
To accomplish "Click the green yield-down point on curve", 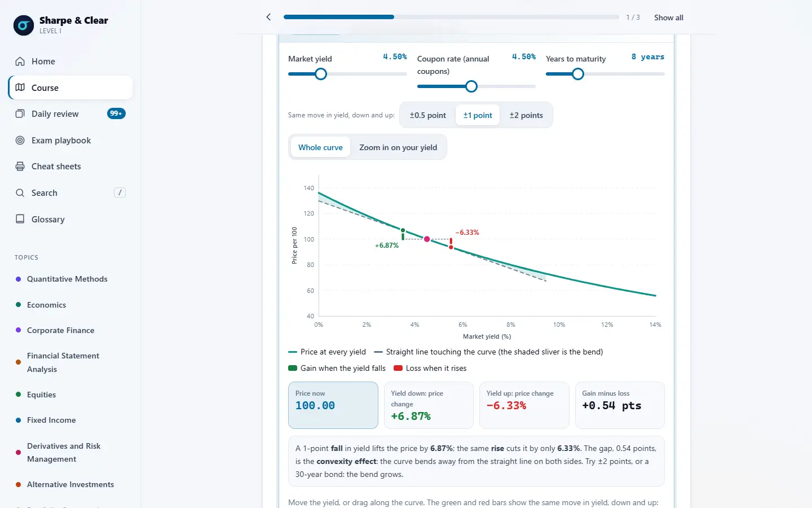I will click(403, 230).
